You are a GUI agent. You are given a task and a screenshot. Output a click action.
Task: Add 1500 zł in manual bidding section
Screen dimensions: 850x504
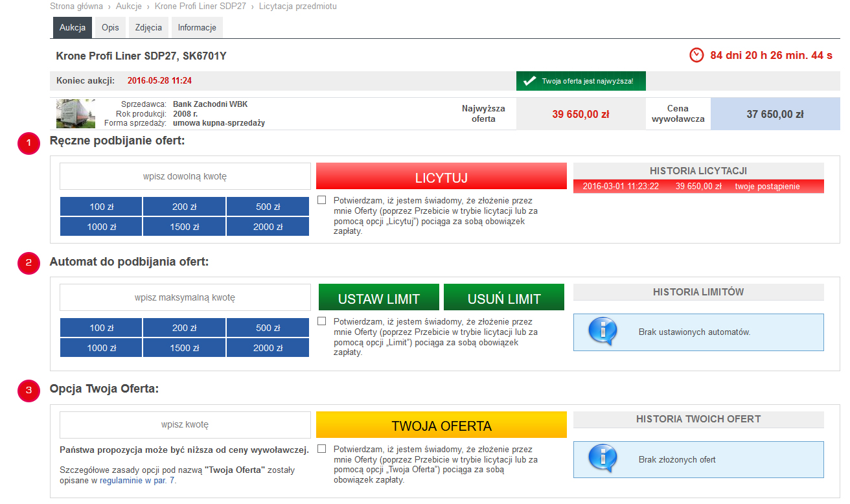(185, 227)
